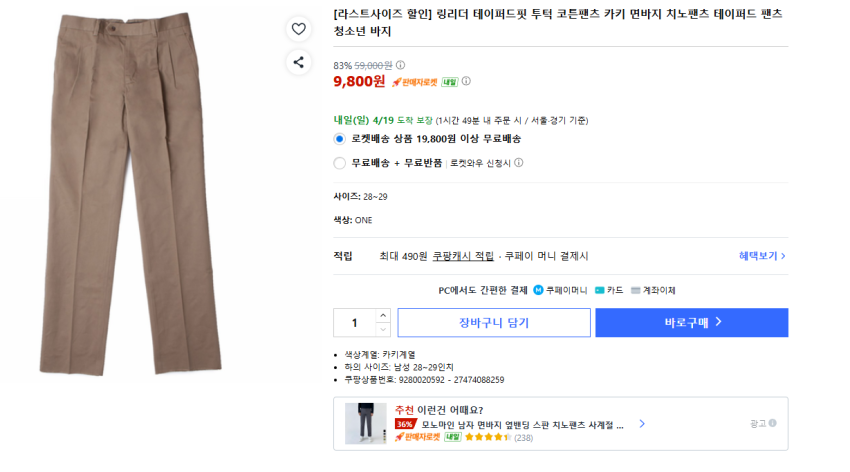Image resolution: width=850 pixels, height=472 pixels.
Task: Click the 쿠페이머니 payment icon
Action: click(539, 291)
